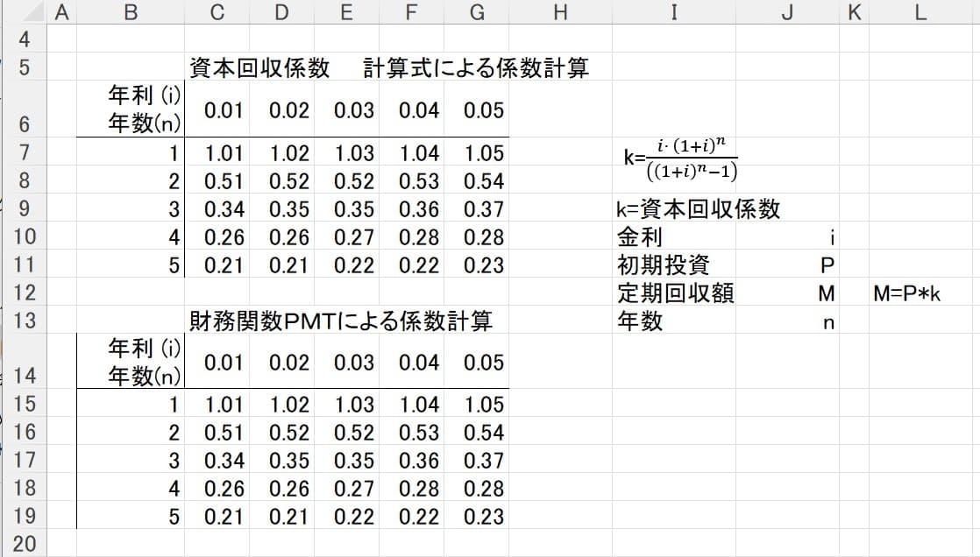980x557 pixels.
Task: Select the row 12 header
Action: (24, 293)
